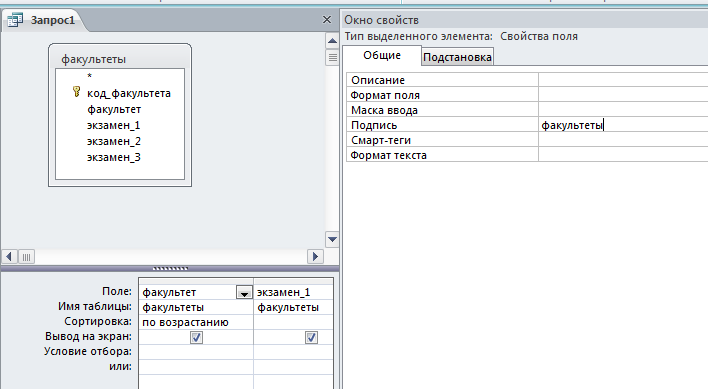Click the horizontal scrollbar thumb grip
The width and height of the screenshot is (708, 389).
point(26,257)
